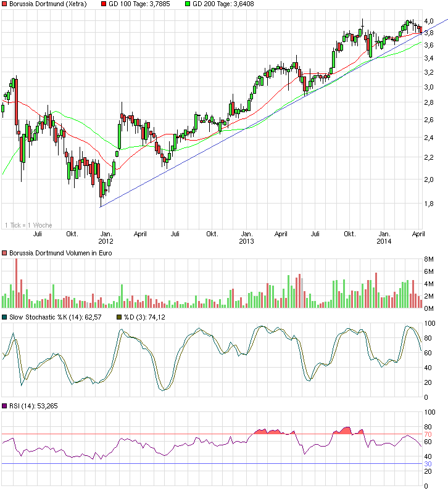Click the teal Slow Stochastic %K legend swatch
Image resolution: width=448 pixels, height=491 pixels.
point(4,317)
